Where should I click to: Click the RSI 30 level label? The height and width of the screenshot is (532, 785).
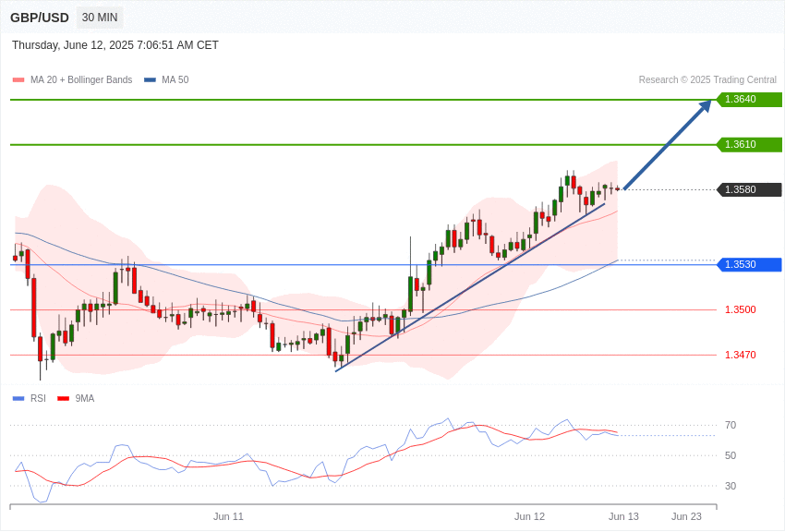731,486
